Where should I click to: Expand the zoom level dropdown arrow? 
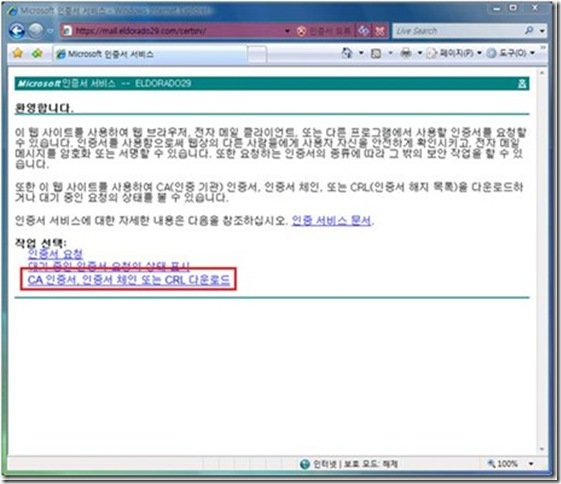pos(531,464)
